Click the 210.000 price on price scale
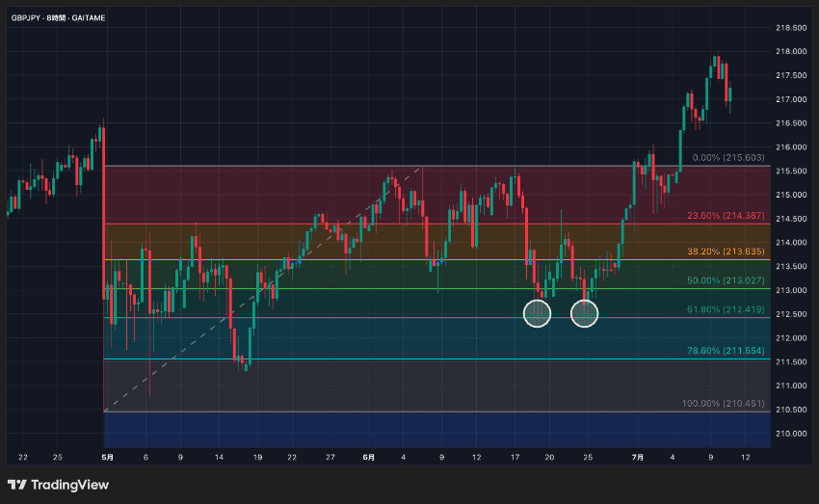The width and height of the screenshot is (819, 504). (791, 434)
